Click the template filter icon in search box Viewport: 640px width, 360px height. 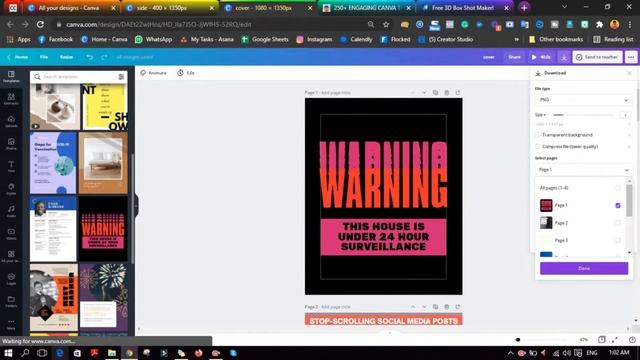(x=121, y=77)
